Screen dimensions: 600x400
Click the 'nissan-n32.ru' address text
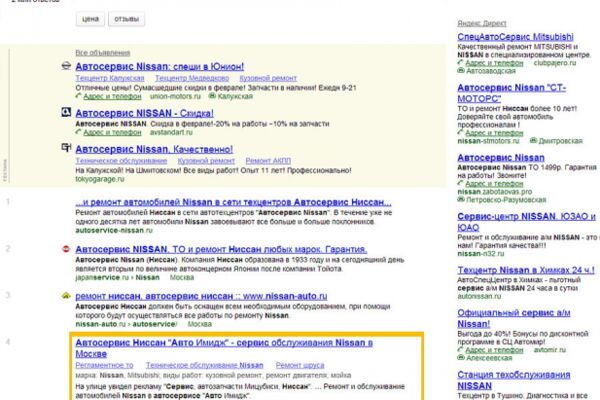pos(481,254)
